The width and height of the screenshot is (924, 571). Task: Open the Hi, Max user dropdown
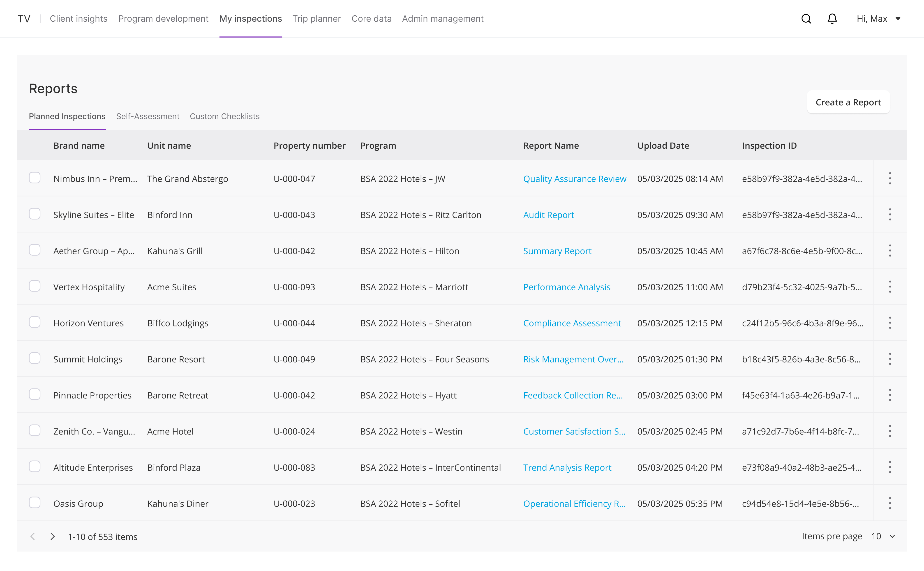pyautogui.click(x=879, y=18)
